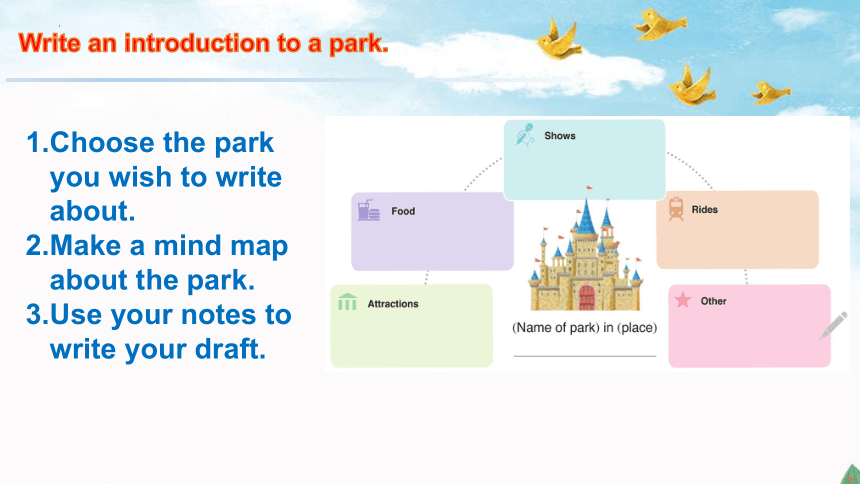Click the "Rides" label

[x=704, y=209]
